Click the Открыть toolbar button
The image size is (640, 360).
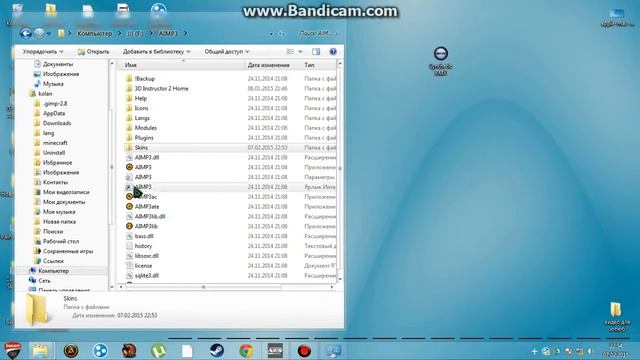point(93,52)
